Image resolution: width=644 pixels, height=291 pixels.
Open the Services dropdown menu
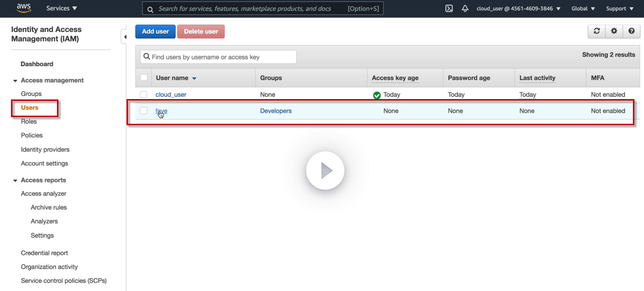click(x=61, y=8)
